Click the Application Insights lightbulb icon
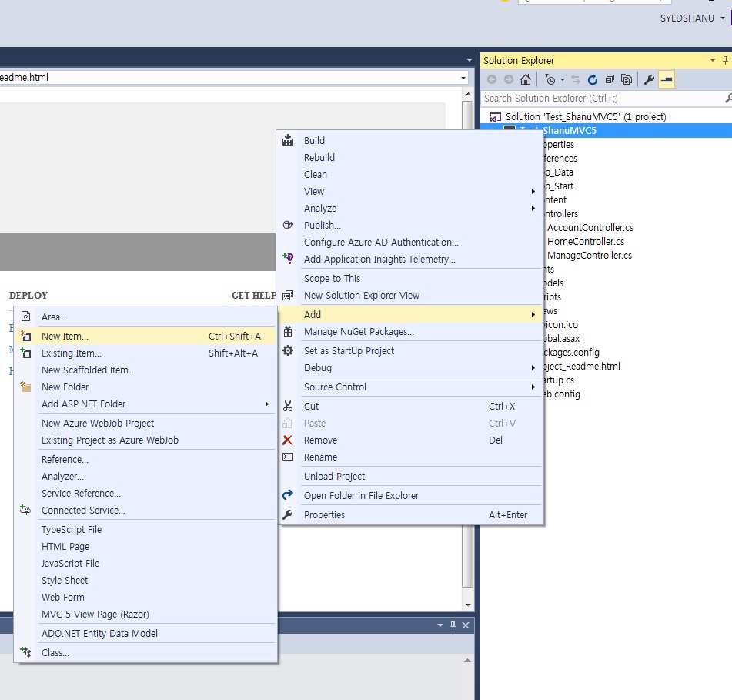732x700 pixels. [288, 258]
